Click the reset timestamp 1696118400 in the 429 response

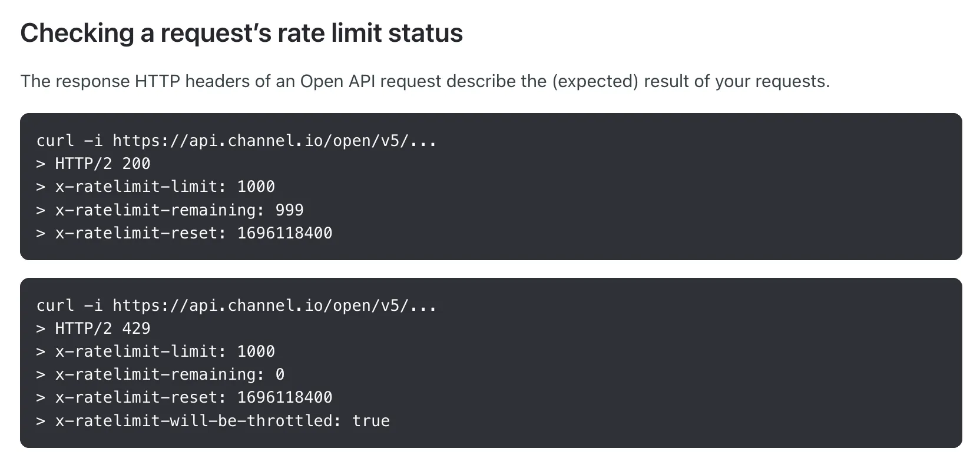pyautogui.click(x=284, y=397)
